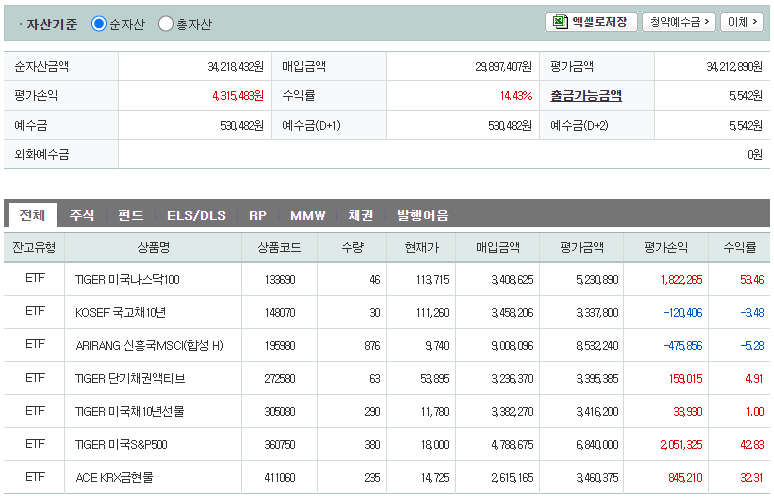The width and height of the screenshot is (774, 497).
Task: Click the 잔고유형 column header
Action: 34,247
